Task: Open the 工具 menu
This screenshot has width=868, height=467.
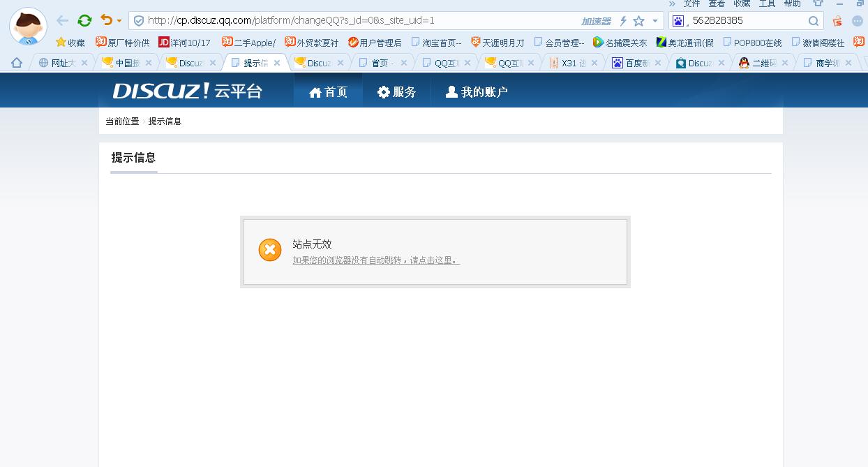Action: 767,3
